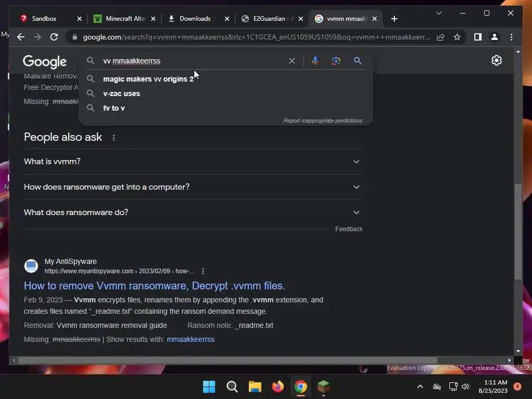Open the clock showing 1:11 AM
The image size is (532, 399).
click(x=493, y=387)
